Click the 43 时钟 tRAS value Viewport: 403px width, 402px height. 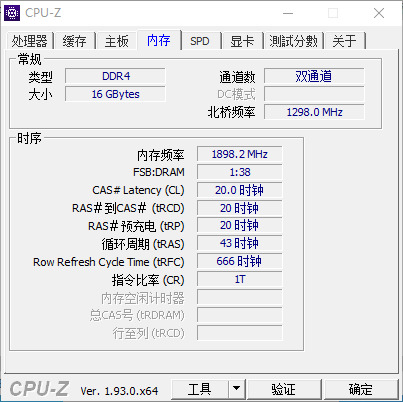pos(240,244)
